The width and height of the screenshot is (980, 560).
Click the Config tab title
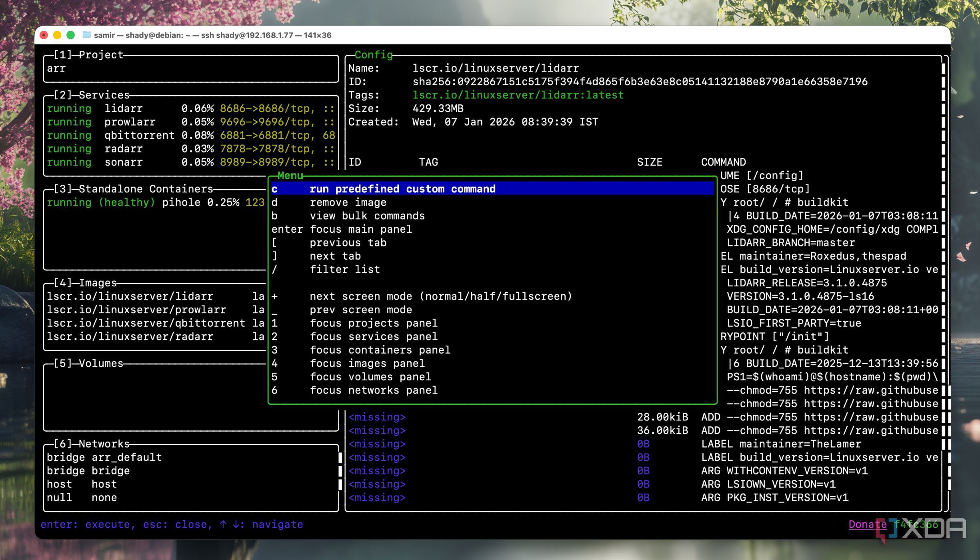[374, 55]
